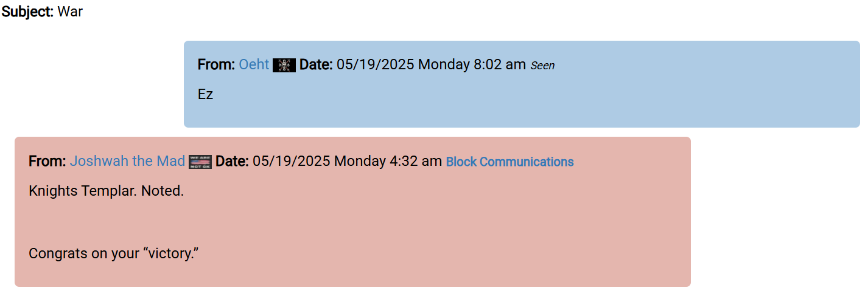Viewport: 868px width, 299px height.
Task: Click "Date:" label in Oeht's message
Action: 316,64
